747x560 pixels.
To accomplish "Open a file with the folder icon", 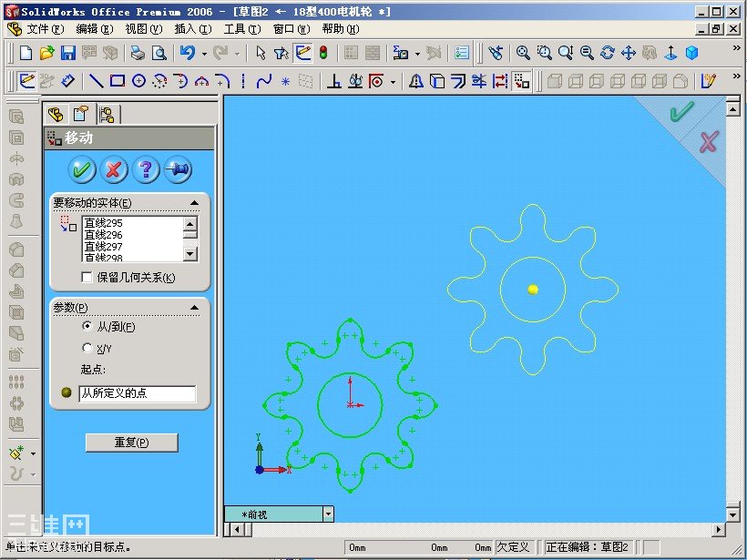I will (46, 53).
